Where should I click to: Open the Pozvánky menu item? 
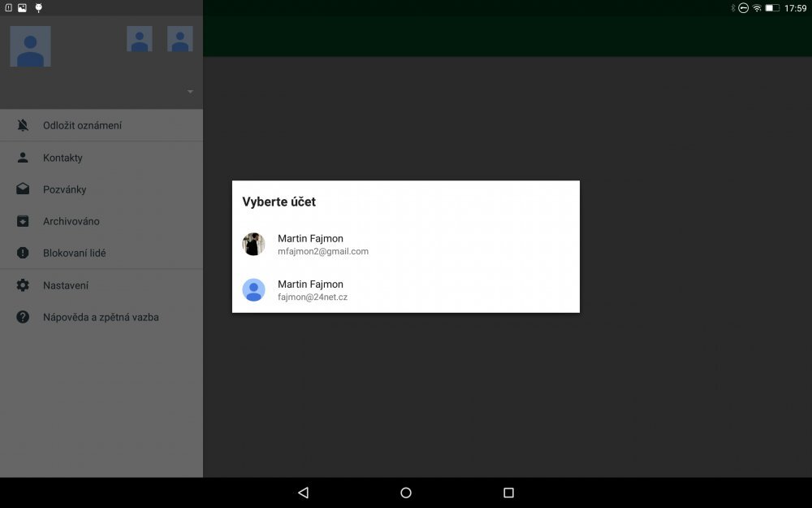tap(63, 189)
